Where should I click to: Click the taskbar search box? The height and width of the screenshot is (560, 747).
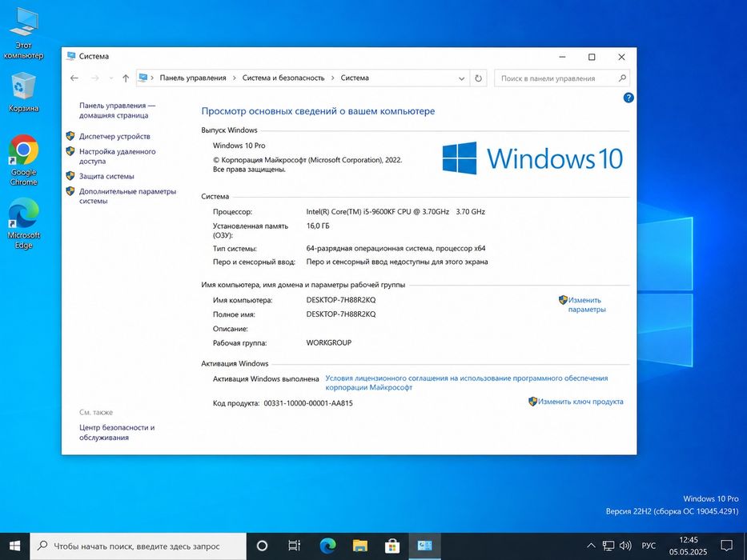[139, 546]
